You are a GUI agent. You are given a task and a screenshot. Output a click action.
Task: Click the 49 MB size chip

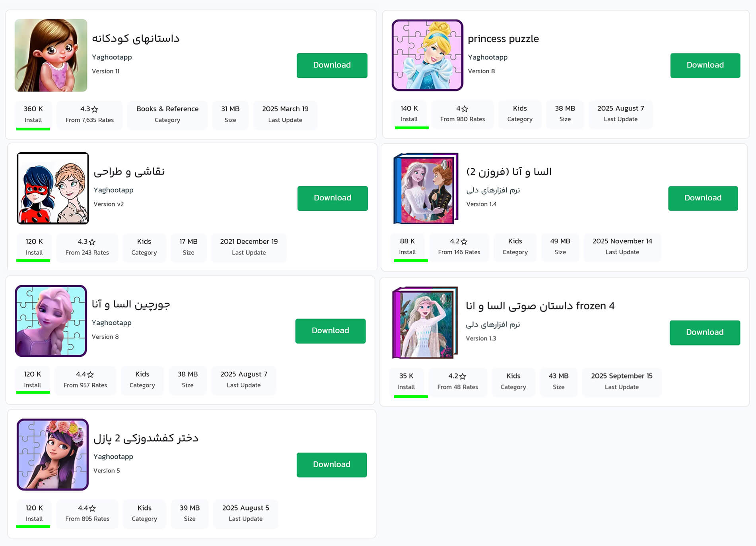coord(560,247)
